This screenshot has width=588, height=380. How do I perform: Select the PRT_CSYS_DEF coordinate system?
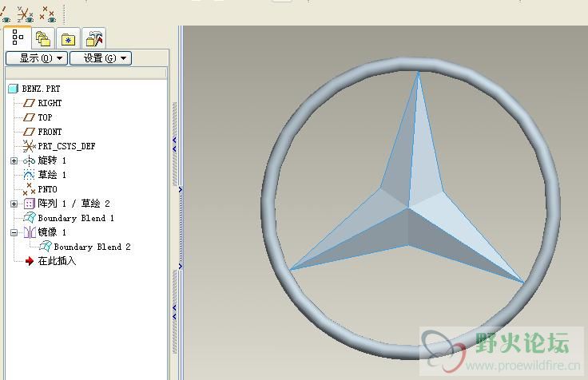(x=59, y=146)
